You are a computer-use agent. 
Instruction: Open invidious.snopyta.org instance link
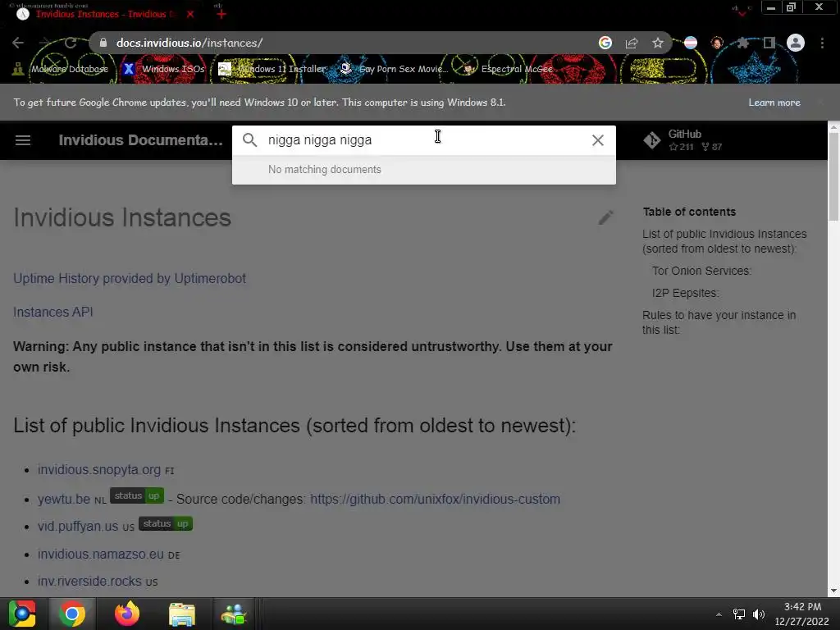tap(99, 470)
